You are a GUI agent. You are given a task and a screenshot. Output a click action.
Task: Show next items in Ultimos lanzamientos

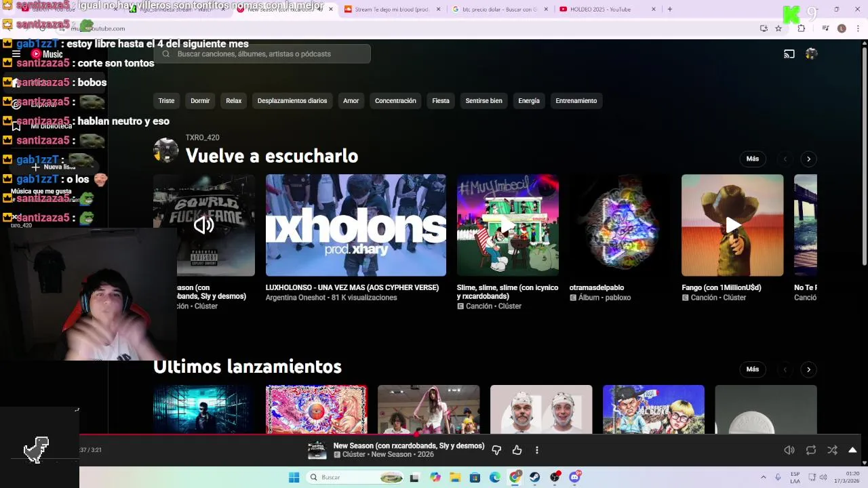pos(808,369)
